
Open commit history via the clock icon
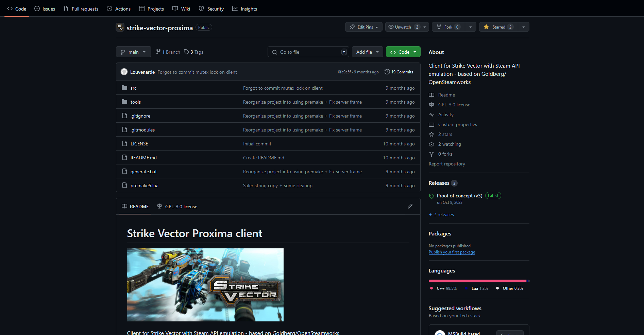[387, 72]
